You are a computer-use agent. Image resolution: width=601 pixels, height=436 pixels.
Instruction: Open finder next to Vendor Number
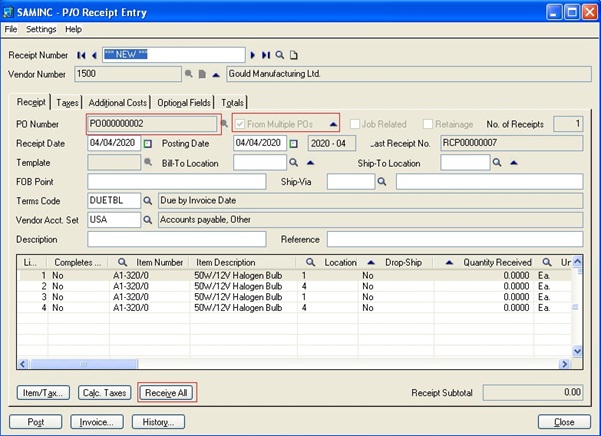[x=188, y=74]
